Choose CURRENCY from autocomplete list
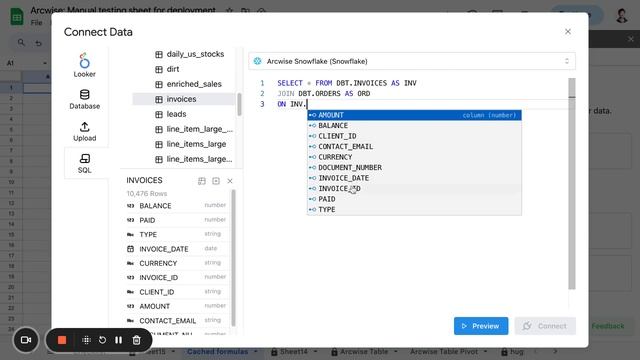Screen dimensions: 640x360 [414, 157]
